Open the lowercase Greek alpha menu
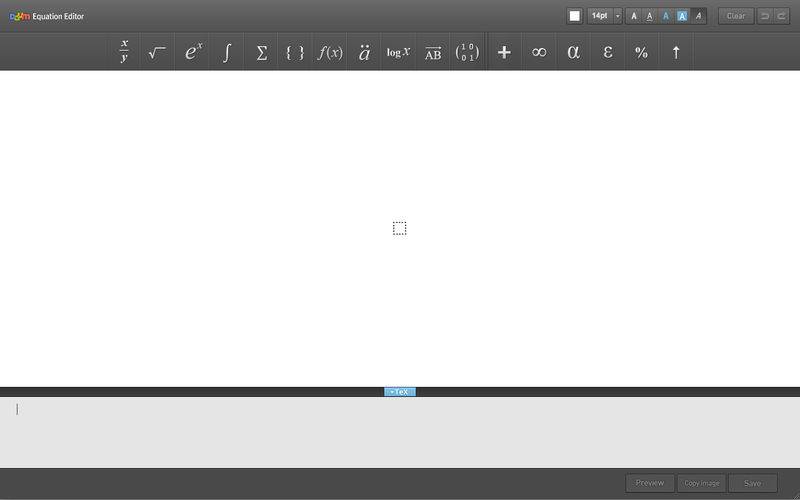Screen dimensions: 800x500 [573, 52]
